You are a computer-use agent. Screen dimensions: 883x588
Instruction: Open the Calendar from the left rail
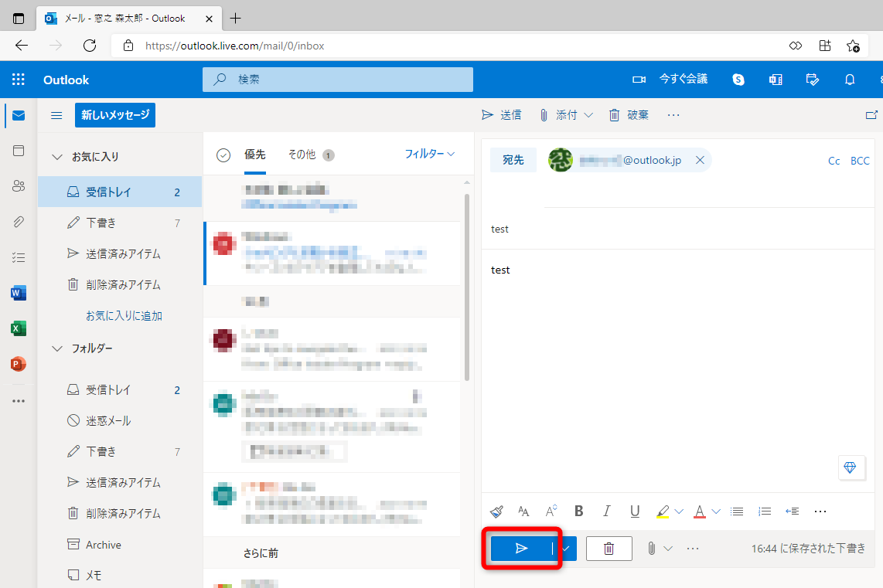tap(19, 149)
